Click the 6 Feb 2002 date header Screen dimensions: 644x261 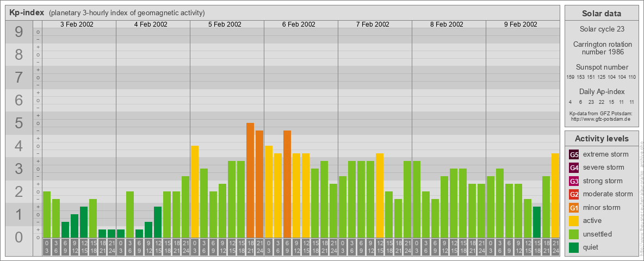[x=299, y=24]
